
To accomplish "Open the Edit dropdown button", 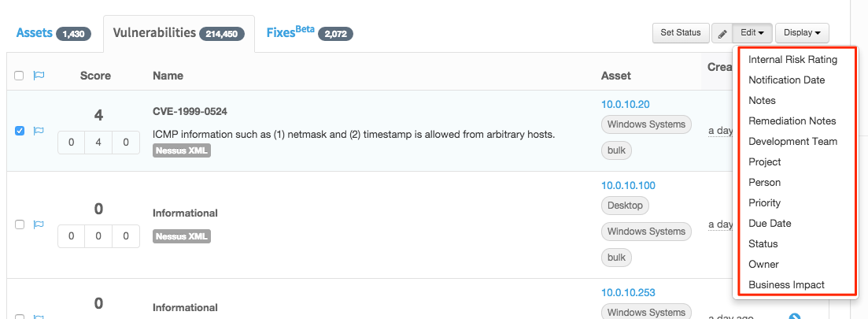I will pos(752,33).
